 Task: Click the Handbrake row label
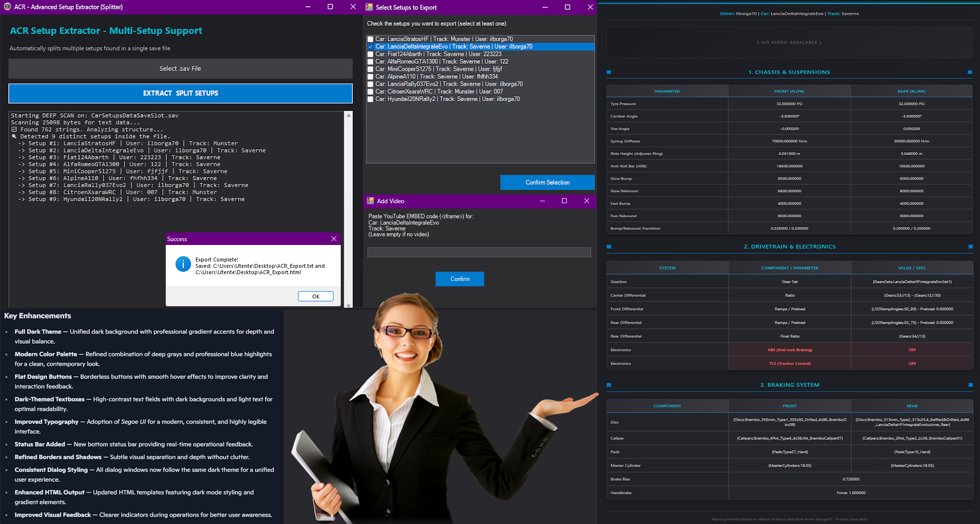click(621, 493)
